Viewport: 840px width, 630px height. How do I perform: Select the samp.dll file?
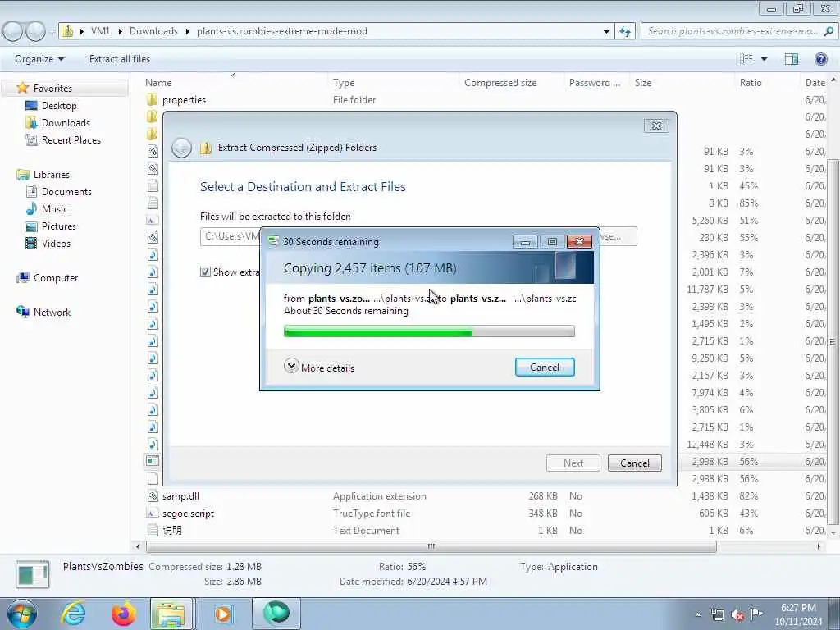pyautogui.click(x=180, y=496)
